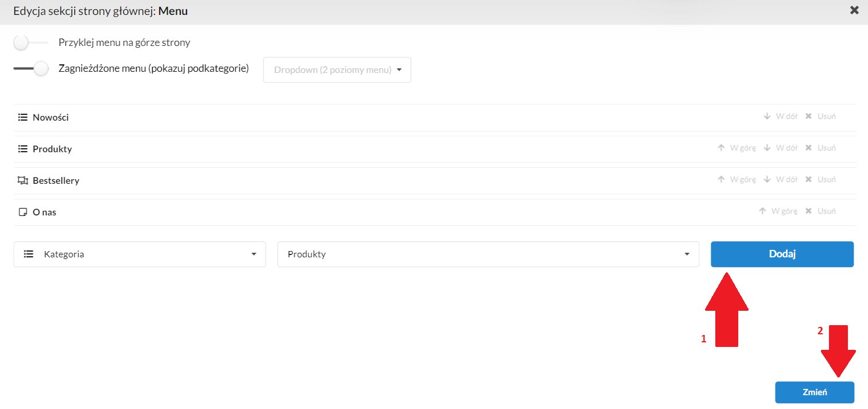Move Bestsellery down with W dół

point(780,179)
